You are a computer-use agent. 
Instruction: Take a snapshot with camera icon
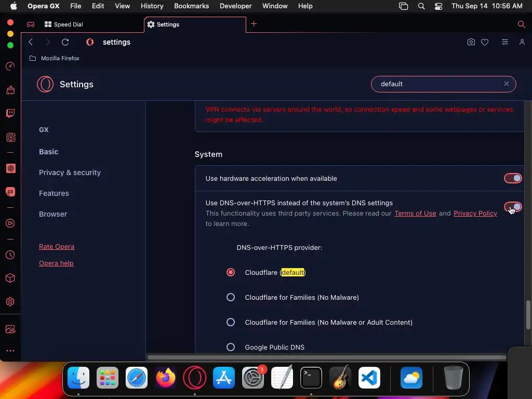[x=471, y=42]
